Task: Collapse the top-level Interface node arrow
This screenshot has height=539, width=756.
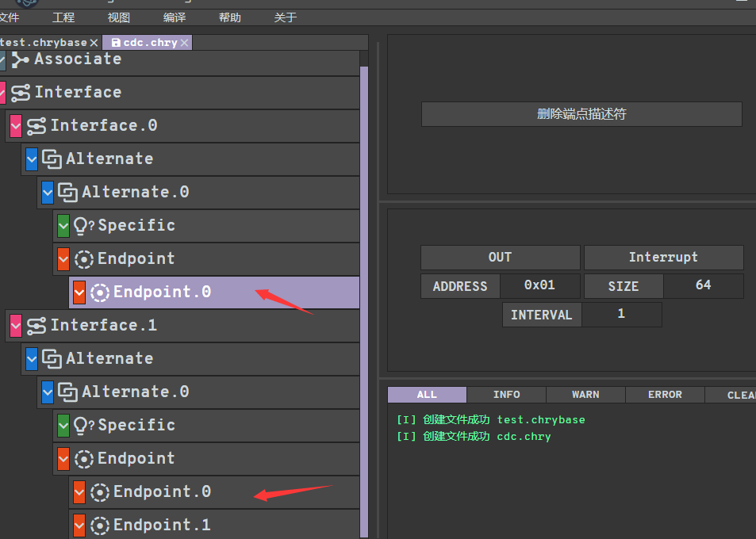Action: (2, 93)
